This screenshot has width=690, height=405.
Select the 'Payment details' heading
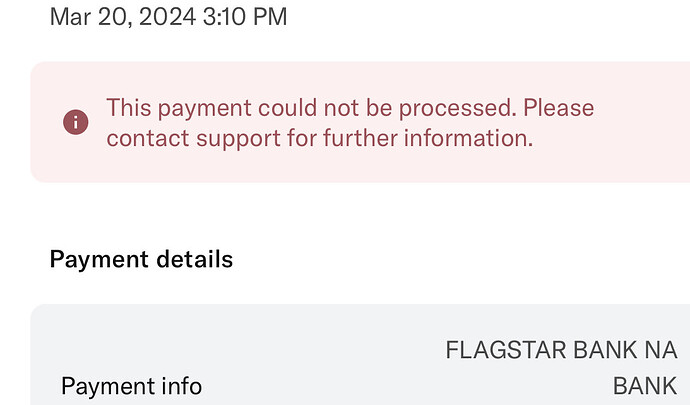[141, 259]
